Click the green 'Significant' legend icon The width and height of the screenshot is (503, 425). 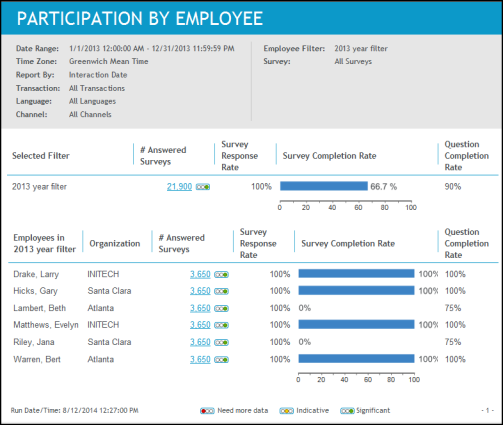tap(347, 411)
